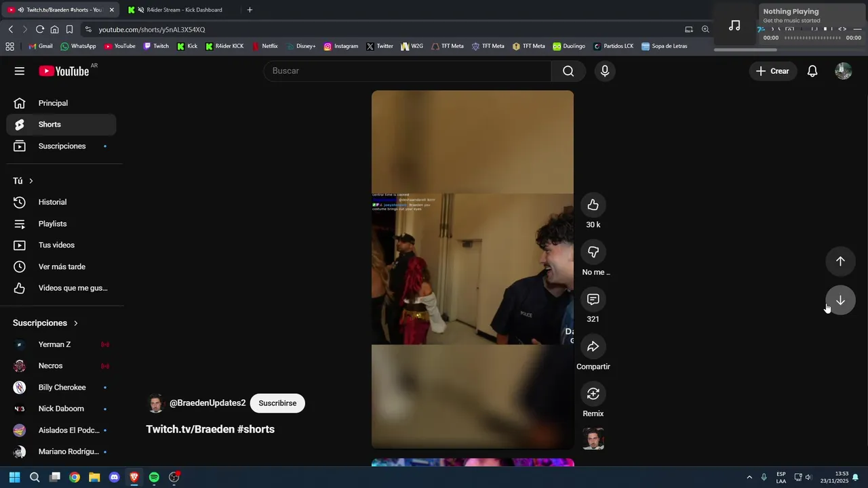Like the Short with the thumbs-up icon

593,205
